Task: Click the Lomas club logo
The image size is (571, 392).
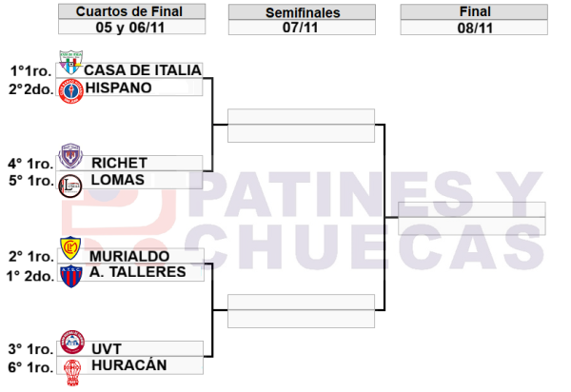Action: coord(70,183)
